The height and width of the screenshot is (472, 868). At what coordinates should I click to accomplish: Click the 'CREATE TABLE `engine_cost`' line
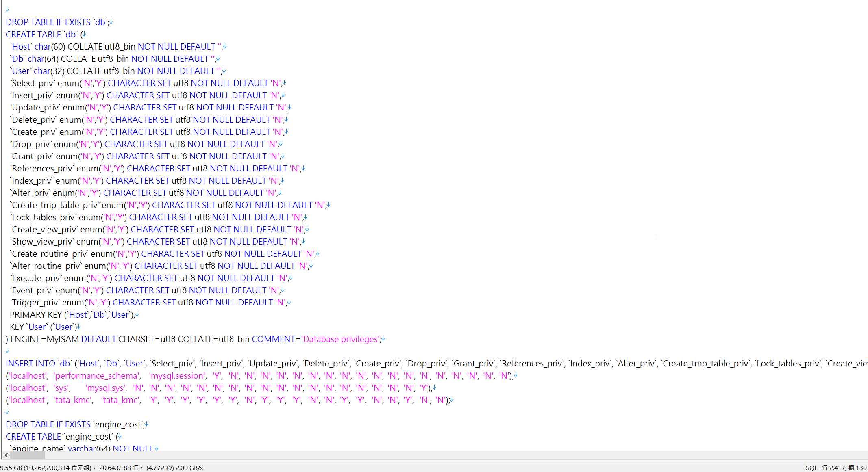tap(62, 437)
